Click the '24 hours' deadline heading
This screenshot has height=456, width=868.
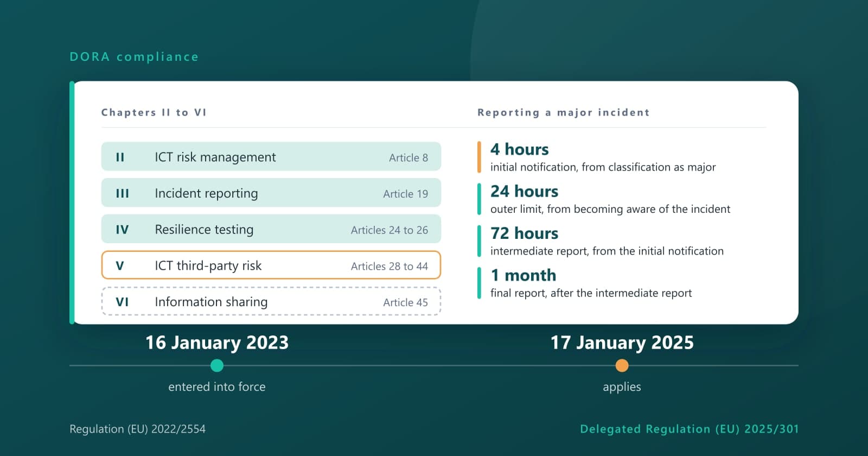(525, 191)
